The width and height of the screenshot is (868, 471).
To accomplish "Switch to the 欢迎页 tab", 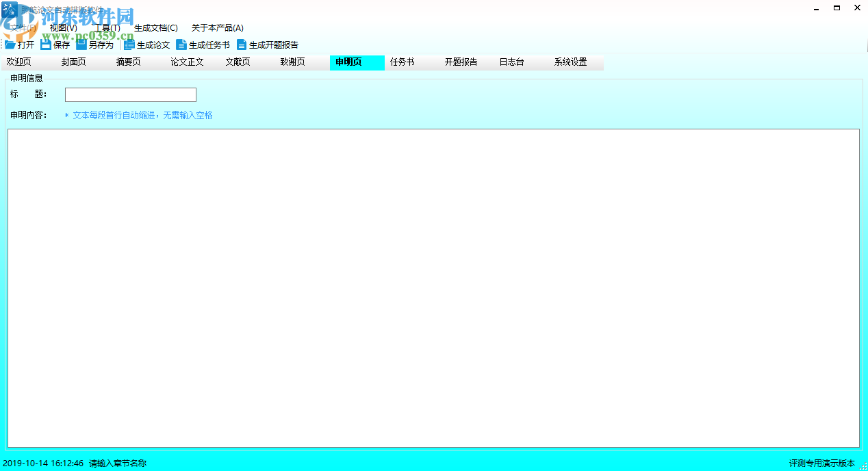I will (x=28, y=62).
